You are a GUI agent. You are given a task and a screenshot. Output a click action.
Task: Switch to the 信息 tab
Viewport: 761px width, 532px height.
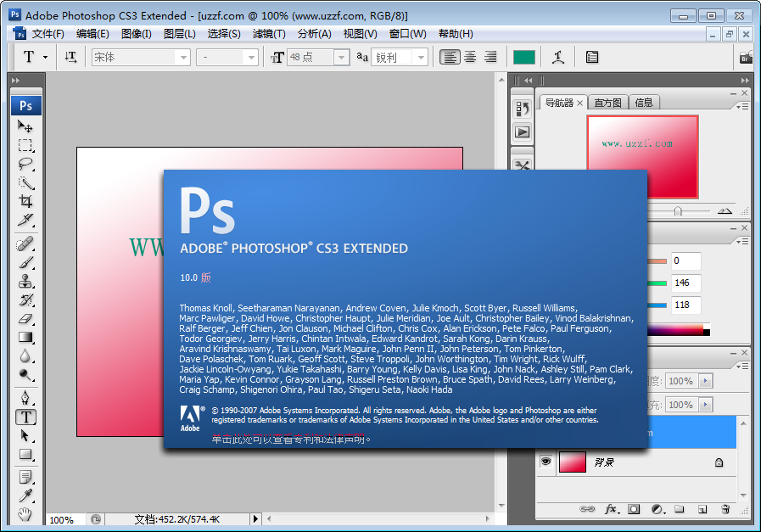[x=644, y=103]
